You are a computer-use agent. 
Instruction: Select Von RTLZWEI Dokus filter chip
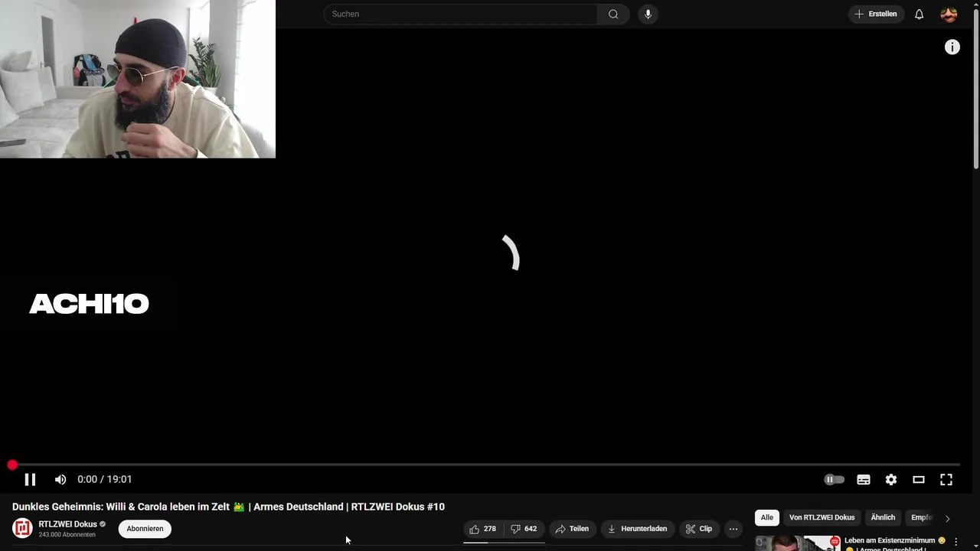pyautogui.click(x=822, y=518)
